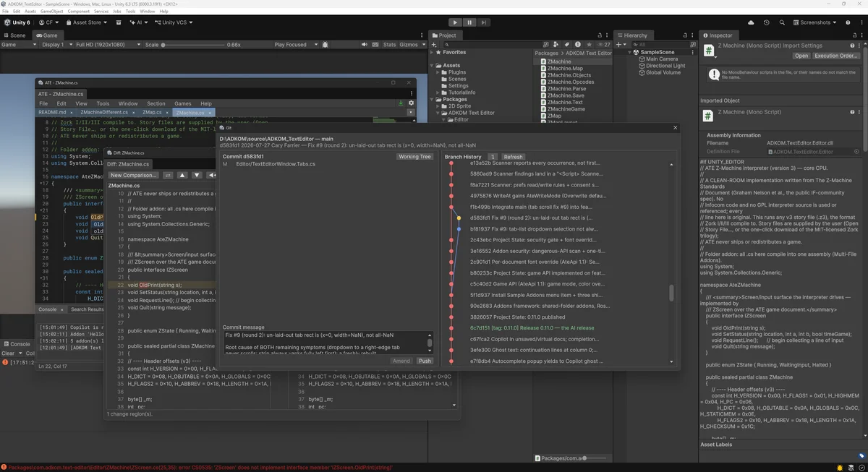Image resolution: width=868 pixels, height=472 pixels.
Task: Click the Refresh button in Git window
Action: pyautogui.click(x=513, y=157)
